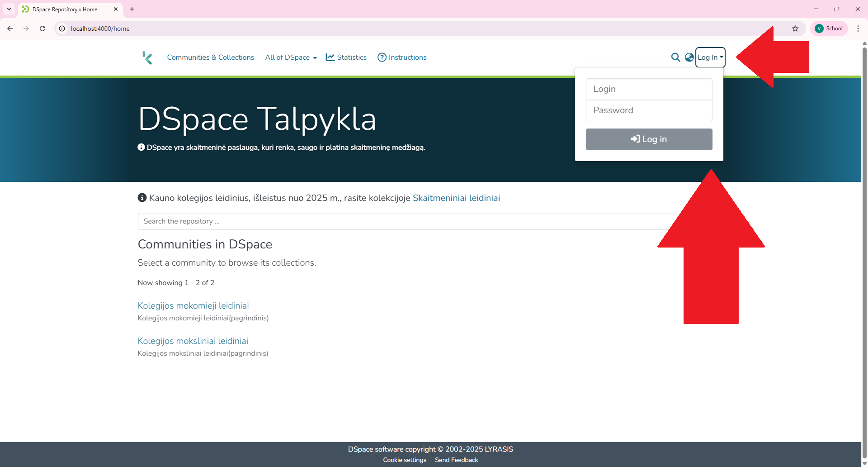Bookmark this page with the star icon
This screenshot has width=868, height=467.
coord(795,29)
